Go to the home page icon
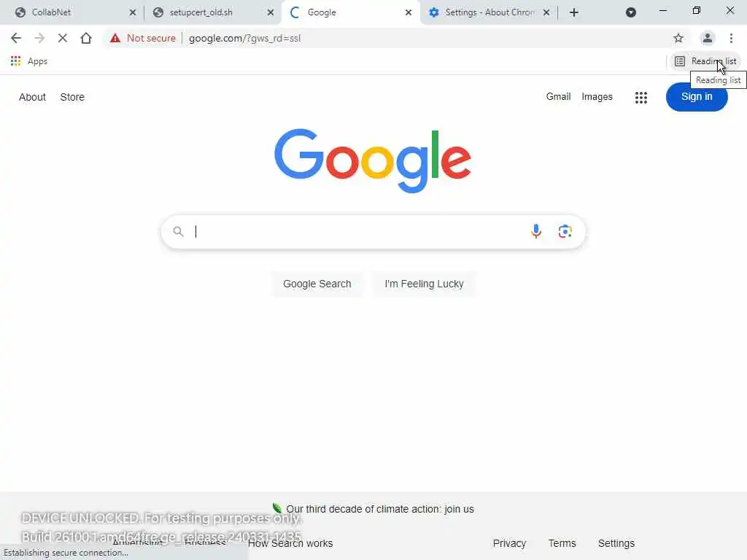This screenshot has width=747, height=560. point(86,38)
